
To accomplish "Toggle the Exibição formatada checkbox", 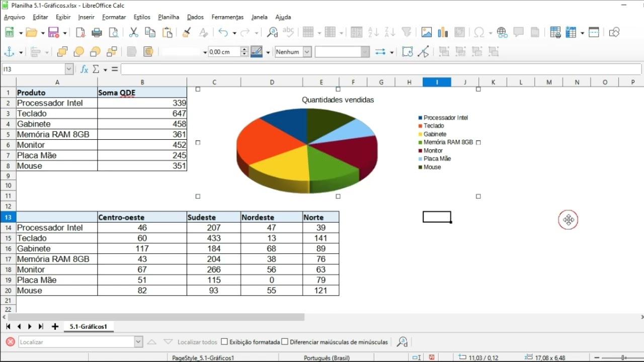I will [x=224, y=342].
